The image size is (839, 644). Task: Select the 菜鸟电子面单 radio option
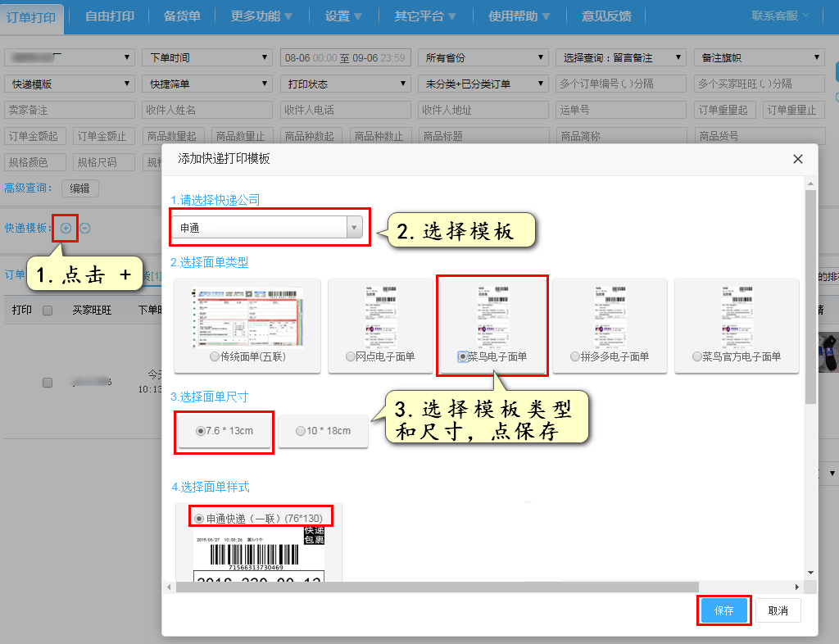(x=463, y=356)
